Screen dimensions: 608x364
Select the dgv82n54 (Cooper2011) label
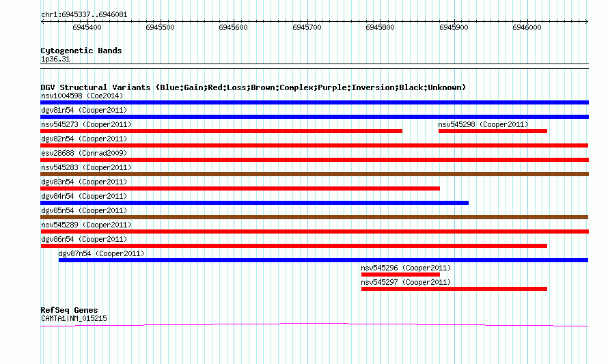84,139
